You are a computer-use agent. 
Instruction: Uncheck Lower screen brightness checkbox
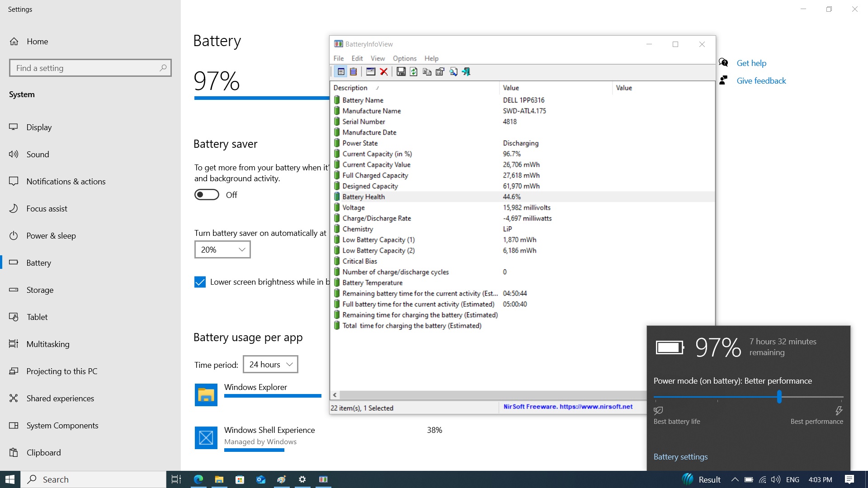200,282
